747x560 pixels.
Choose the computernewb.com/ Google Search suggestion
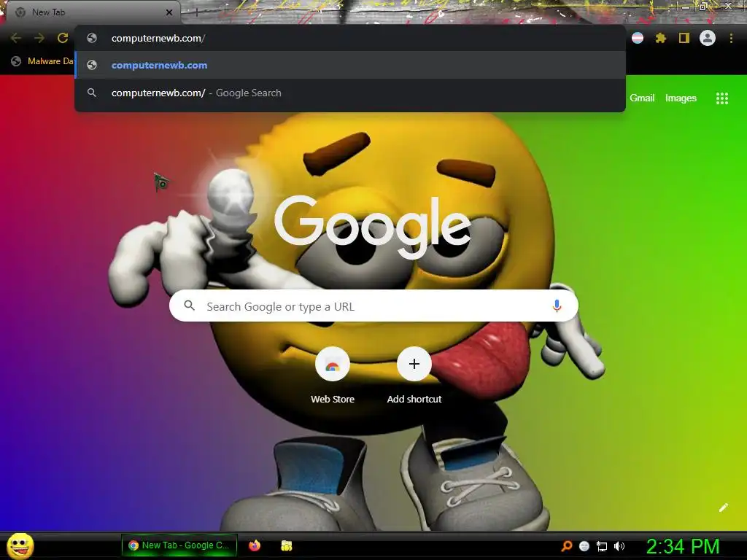[x=349, y=93]
